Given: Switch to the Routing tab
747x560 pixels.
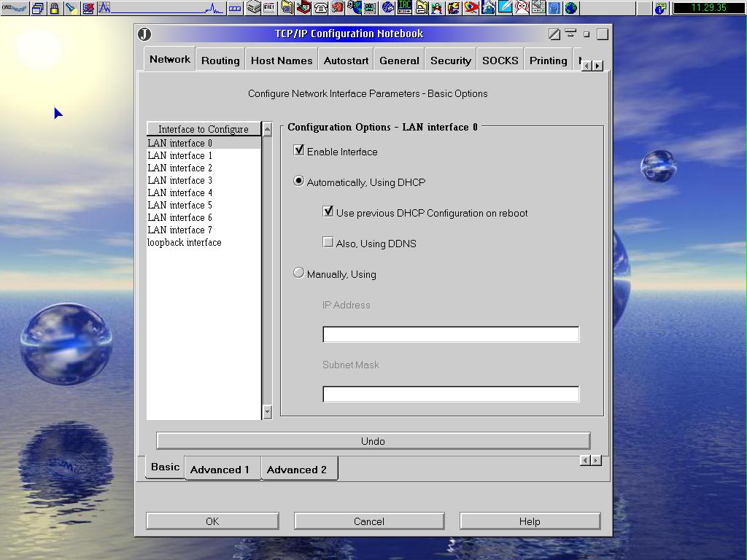Looking at the screenshot, I should coord(220,61).
